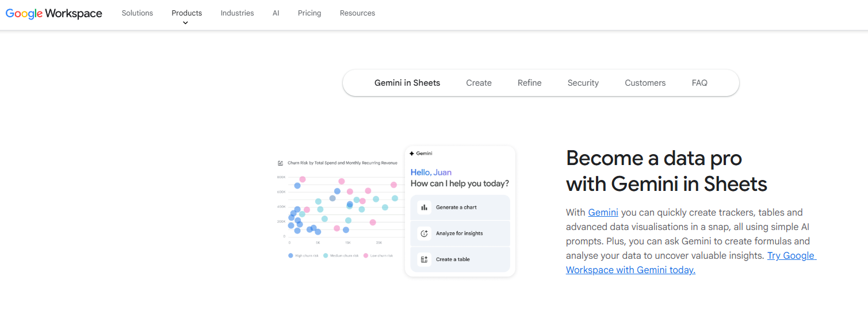Go to the FAQ tab
868x318 pixels.
click(x=699, y=83)
